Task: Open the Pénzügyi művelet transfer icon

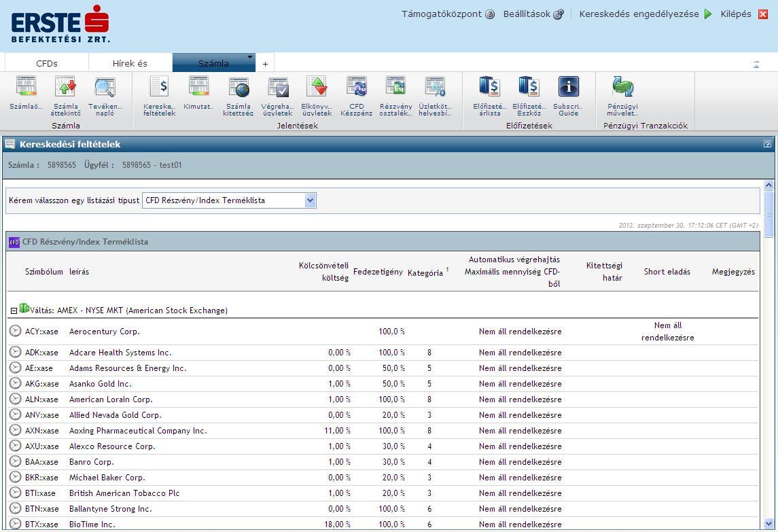Action: [622, 86]
